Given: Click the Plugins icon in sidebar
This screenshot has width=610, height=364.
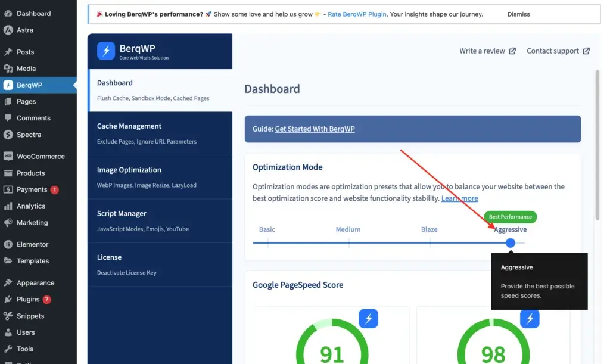Looking at the screenshot, I should point(8,300).
